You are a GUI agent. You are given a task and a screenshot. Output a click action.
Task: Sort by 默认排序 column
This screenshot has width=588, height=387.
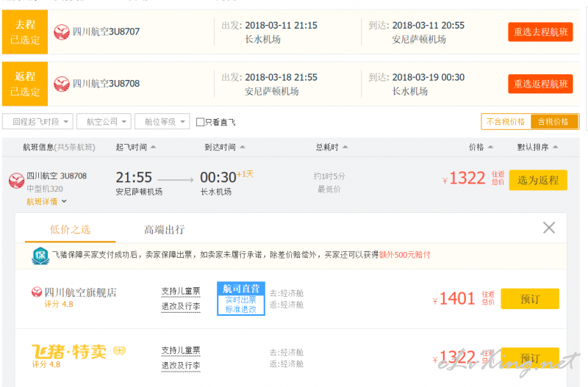537,147
